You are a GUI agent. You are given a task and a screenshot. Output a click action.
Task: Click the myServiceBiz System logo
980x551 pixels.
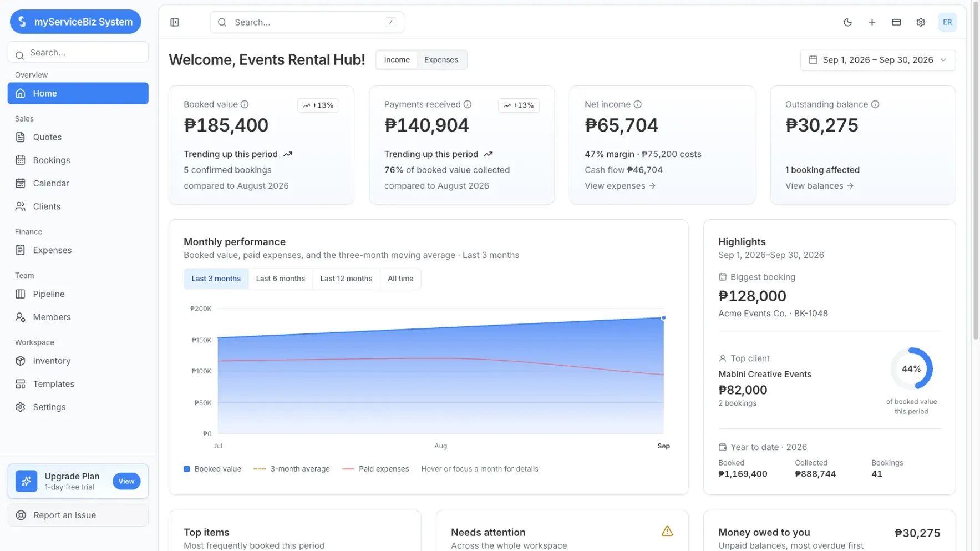75,22
